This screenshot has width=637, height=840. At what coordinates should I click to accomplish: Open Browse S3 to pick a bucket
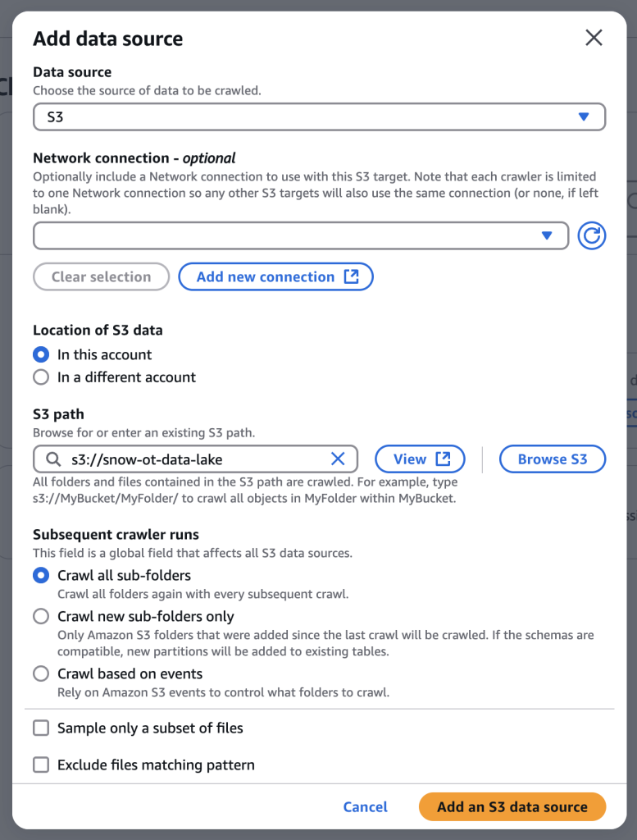[552, 459]
